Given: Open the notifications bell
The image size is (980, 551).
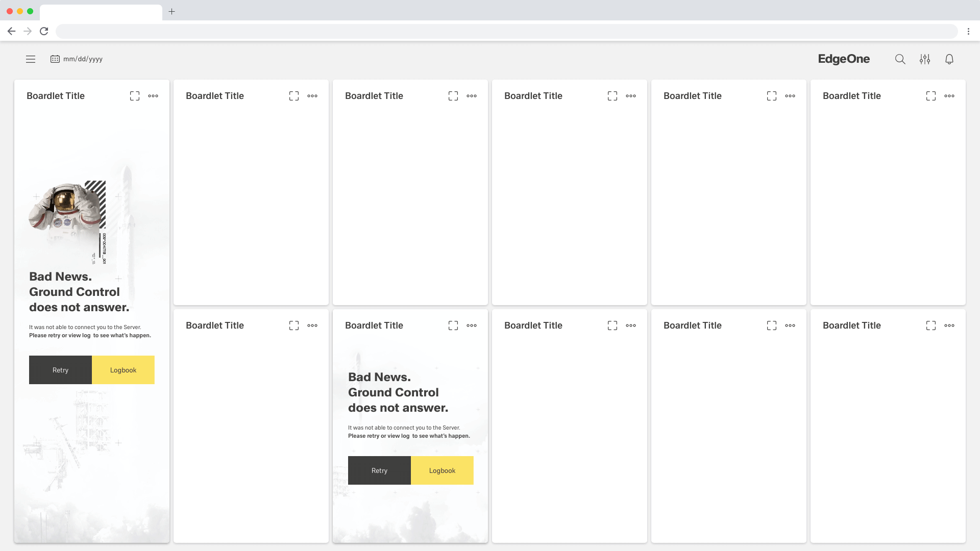Looking at the screenshot, I should click(949, 59).
